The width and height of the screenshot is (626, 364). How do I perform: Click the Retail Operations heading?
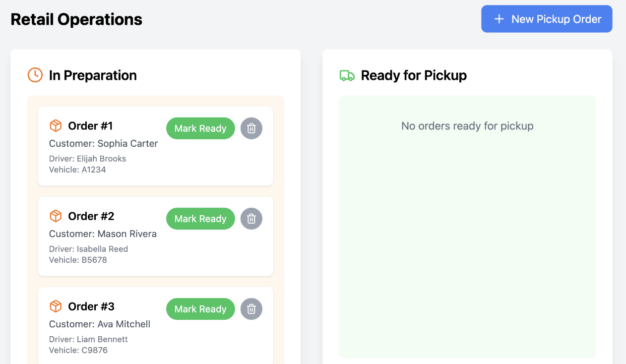76,19
